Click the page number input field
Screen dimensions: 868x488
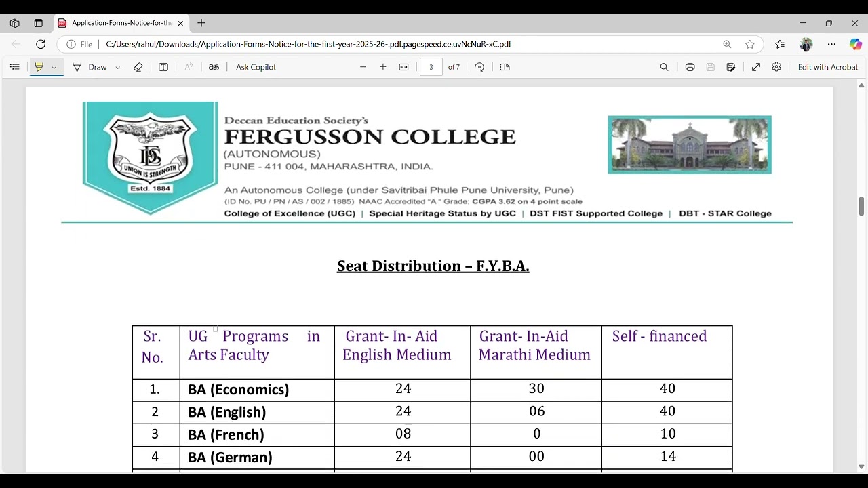click(x=431, y=67)
